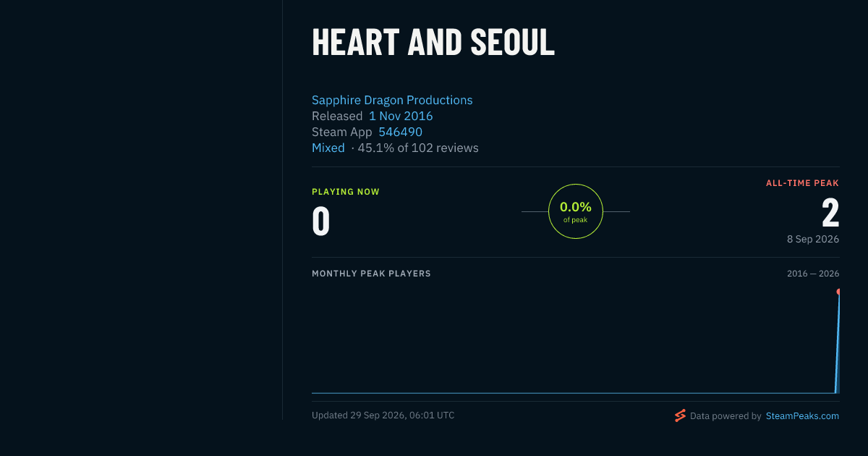Image resolution: width=868 pixels, height=456 pixels.
Task: Click the 45.1% of 102 reviews text
Action: [418, 148]
